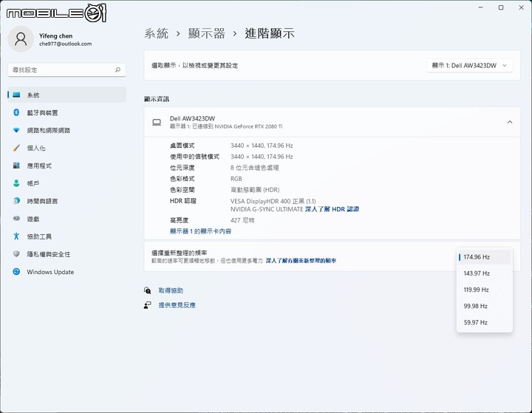This screenshot has height=413, width=532.
Task: Open the display selector Dell AW3423DW dropdown
Action: pos(470,66)
